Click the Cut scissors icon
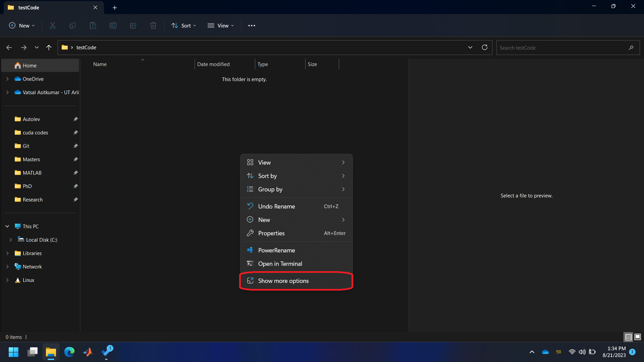The width and height of the screenshot is (644, 362). [53, 25]
